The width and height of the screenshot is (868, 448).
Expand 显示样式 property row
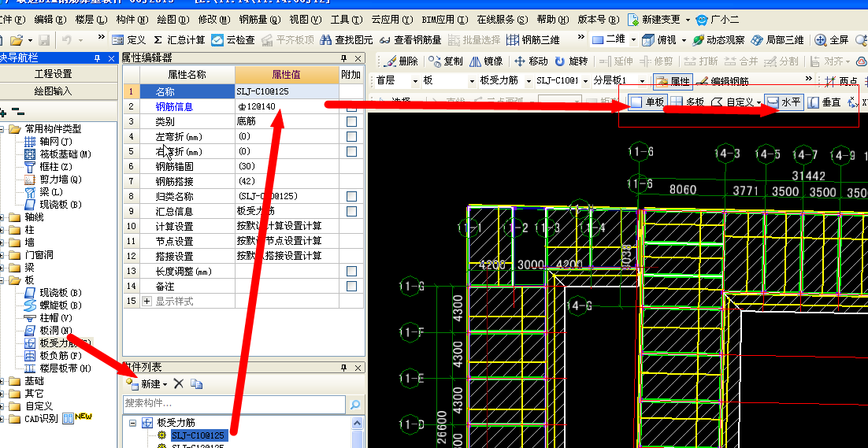[x=147, y=302]
